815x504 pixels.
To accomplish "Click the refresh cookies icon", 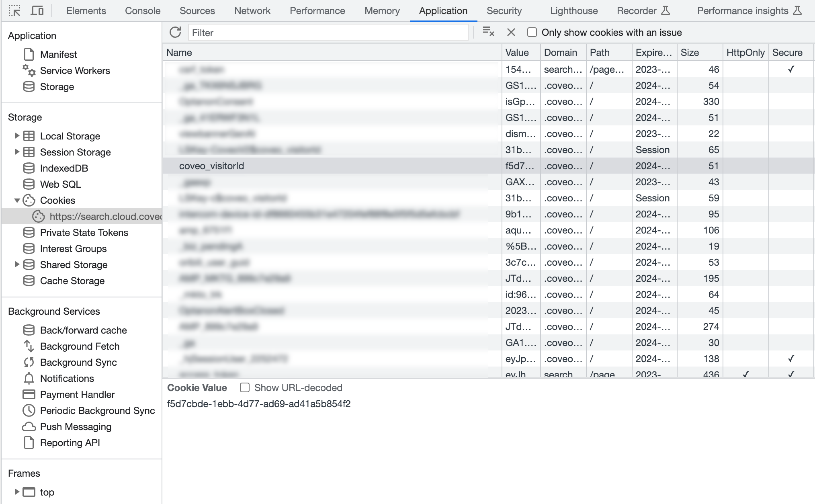I will [x=175, y=33].
